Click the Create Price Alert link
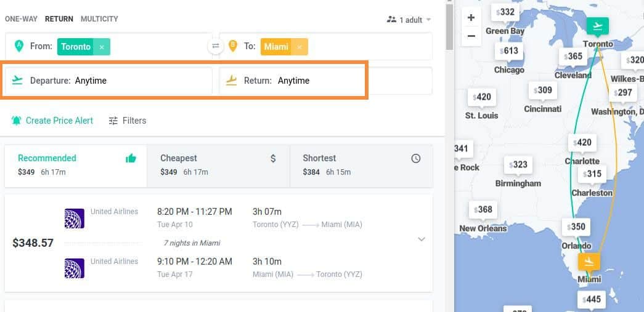 (x=52, y=121)
